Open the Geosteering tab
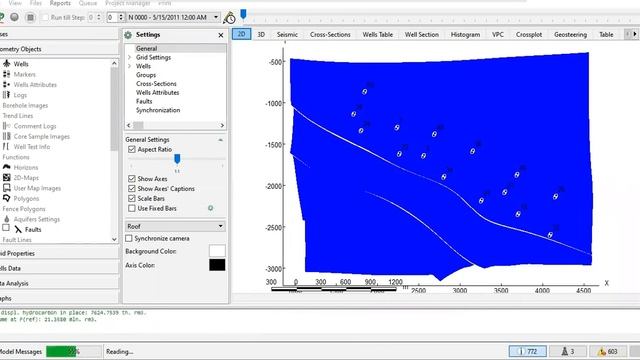 [570, 35]
